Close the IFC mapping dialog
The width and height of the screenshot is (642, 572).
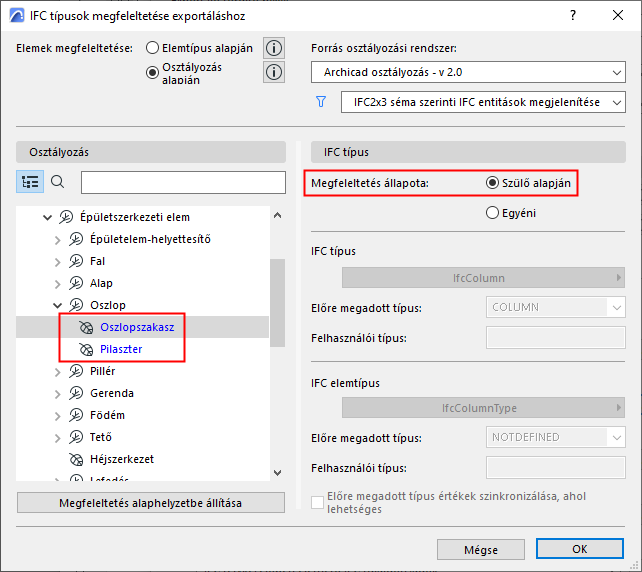618,16
